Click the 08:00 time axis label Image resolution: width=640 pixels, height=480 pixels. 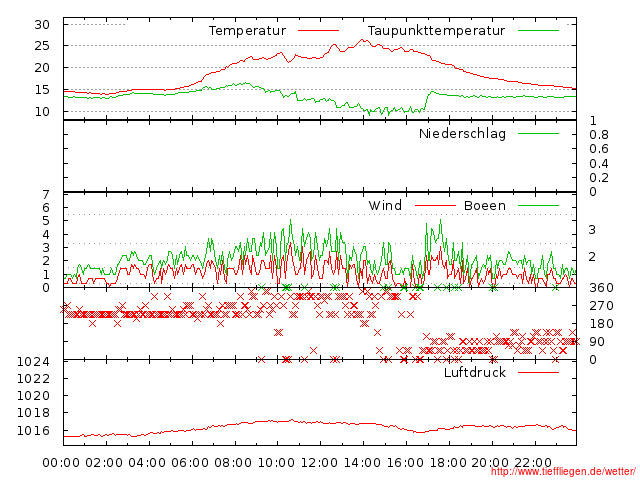click(233, 463)
